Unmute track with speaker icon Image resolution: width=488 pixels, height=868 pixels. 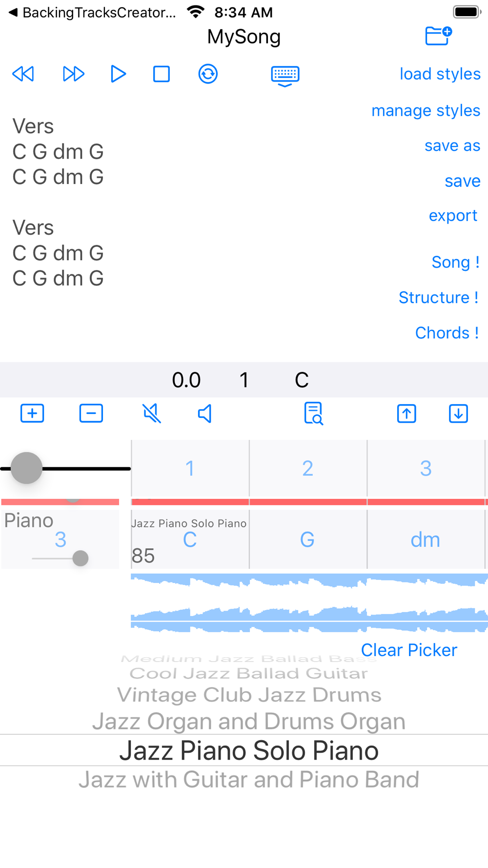pos(205,413)
